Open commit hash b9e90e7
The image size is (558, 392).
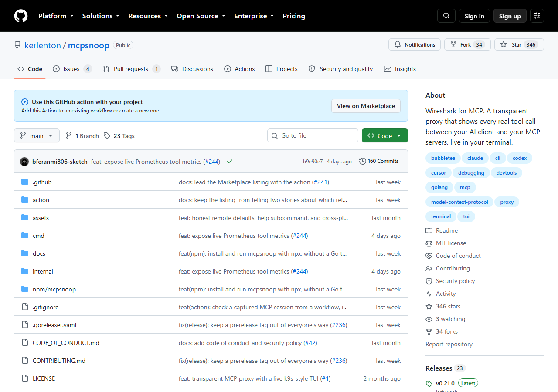(313, 162)
